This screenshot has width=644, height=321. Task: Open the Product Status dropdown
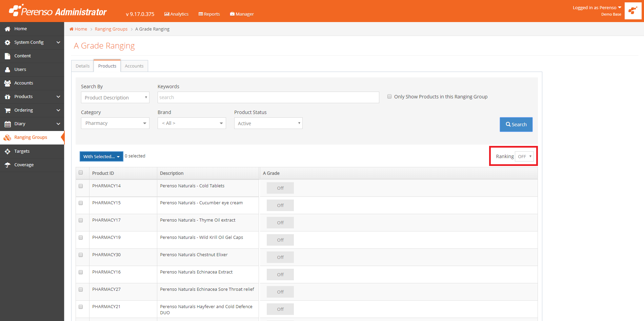pyautogui.click(x=268, y=123)
